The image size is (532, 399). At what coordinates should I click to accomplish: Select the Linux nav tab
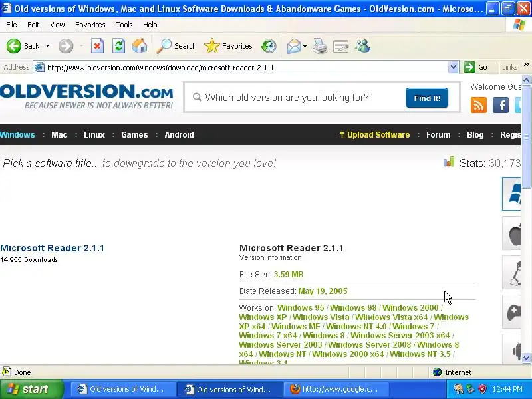tap(94, 135)
